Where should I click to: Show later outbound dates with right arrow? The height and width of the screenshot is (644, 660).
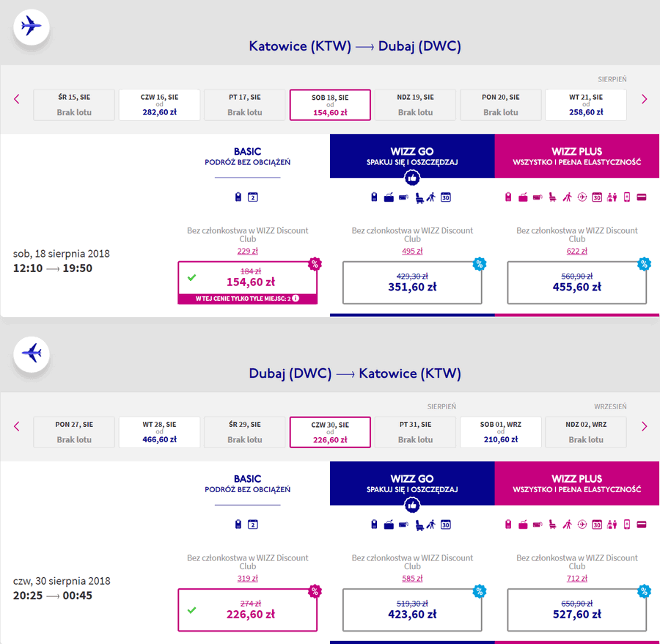coord(644,99)
